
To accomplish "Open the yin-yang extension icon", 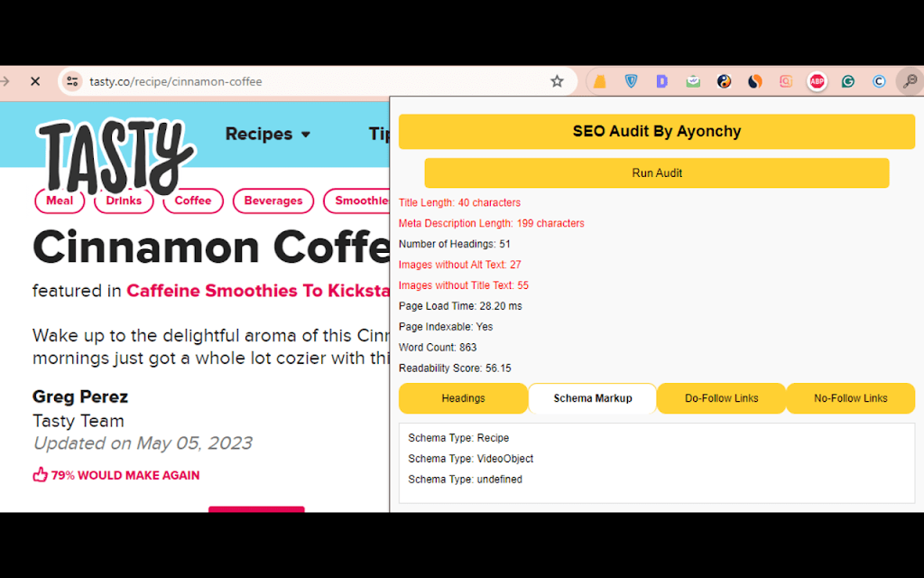I will 725,81.
